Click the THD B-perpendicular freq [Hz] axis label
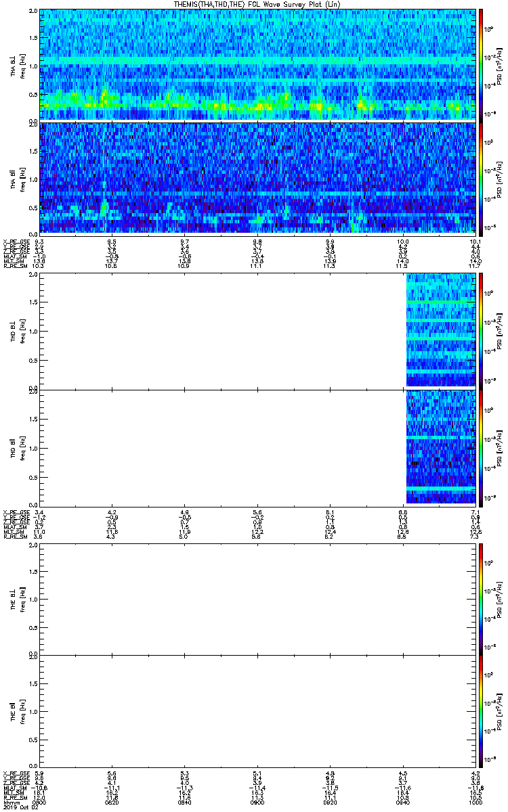 tap(22, 331)
